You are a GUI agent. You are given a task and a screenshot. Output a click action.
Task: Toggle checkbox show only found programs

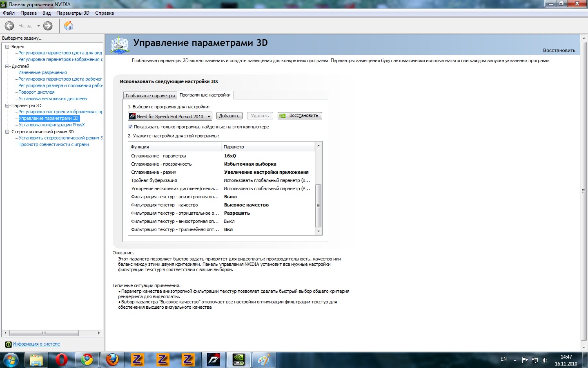click(x=131, y=127)
